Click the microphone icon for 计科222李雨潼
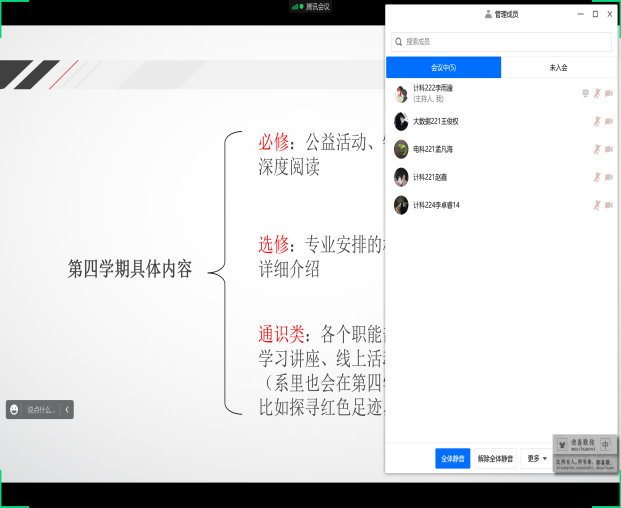Image resolution: width=621 pixels, height=508 pixels. coord(597,93)
